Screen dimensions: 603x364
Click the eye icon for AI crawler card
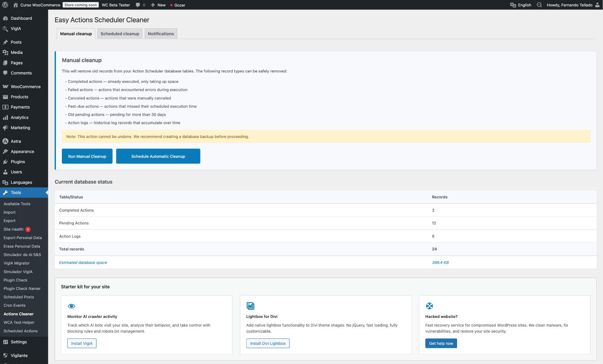coord(72,306)
